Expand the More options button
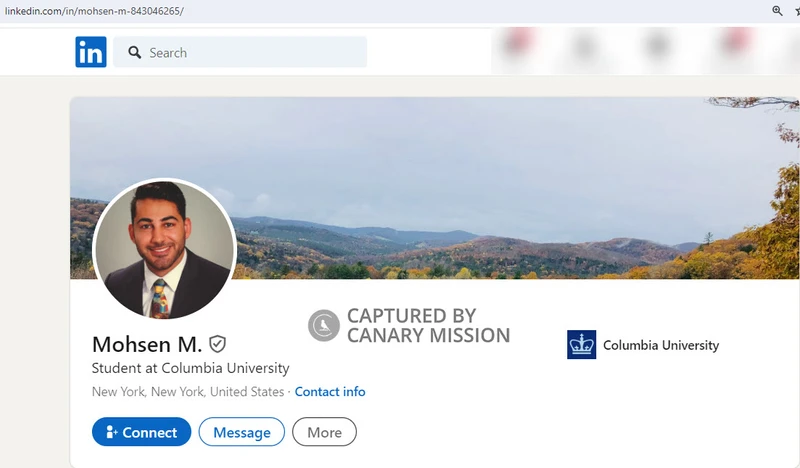 (324, 432)
